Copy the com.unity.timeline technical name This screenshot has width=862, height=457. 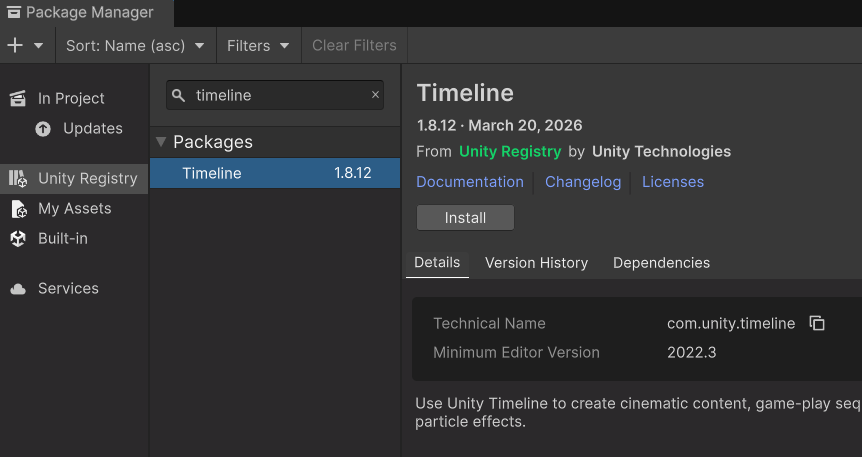[817, 323]
